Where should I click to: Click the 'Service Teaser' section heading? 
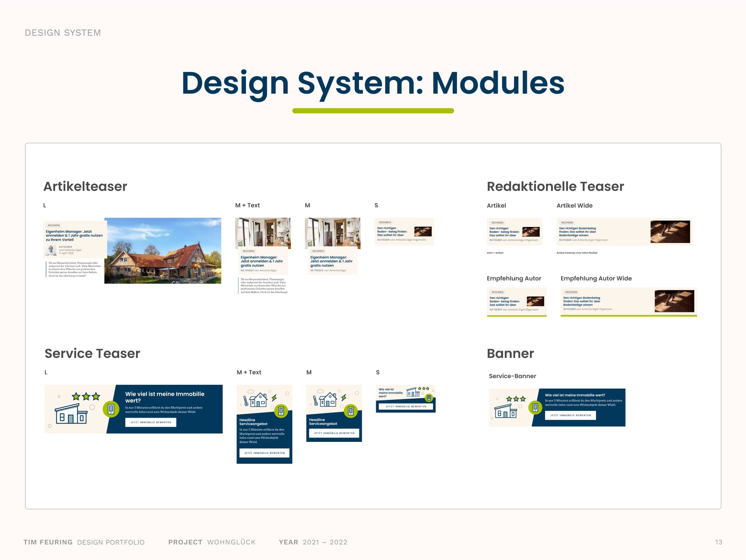coord(92,354)
